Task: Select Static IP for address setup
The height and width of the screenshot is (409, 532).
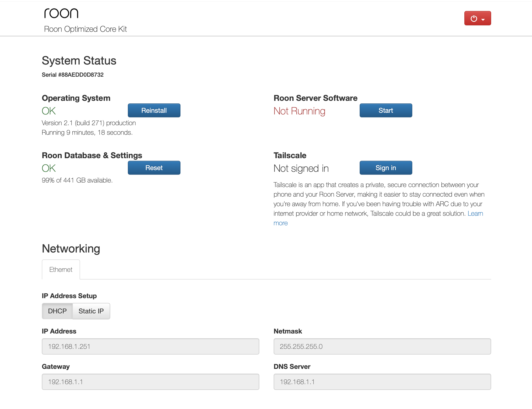Action: (x=91, y=311)
